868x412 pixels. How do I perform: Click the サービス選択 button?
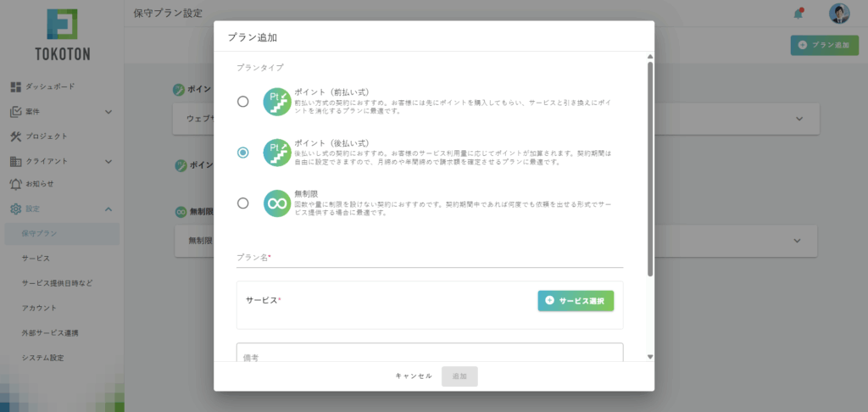tap(576, 301)
